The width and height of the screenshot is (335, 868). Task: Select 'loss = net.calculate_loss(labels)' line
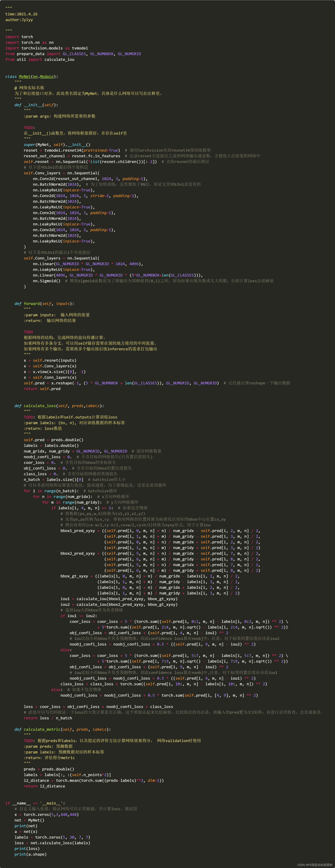[x=52, y=843]
